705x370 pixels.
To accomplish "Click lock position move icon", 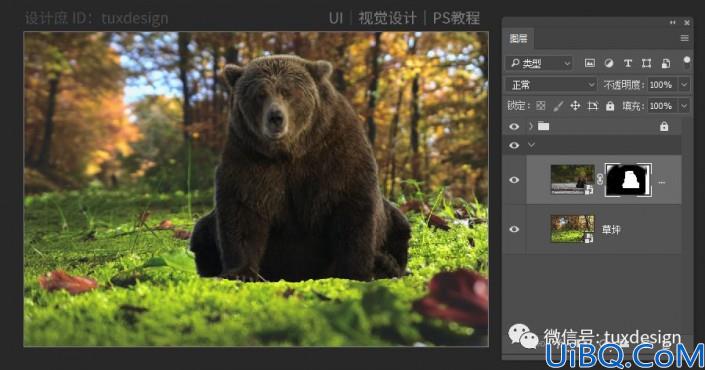I will (x=575, y=106).
